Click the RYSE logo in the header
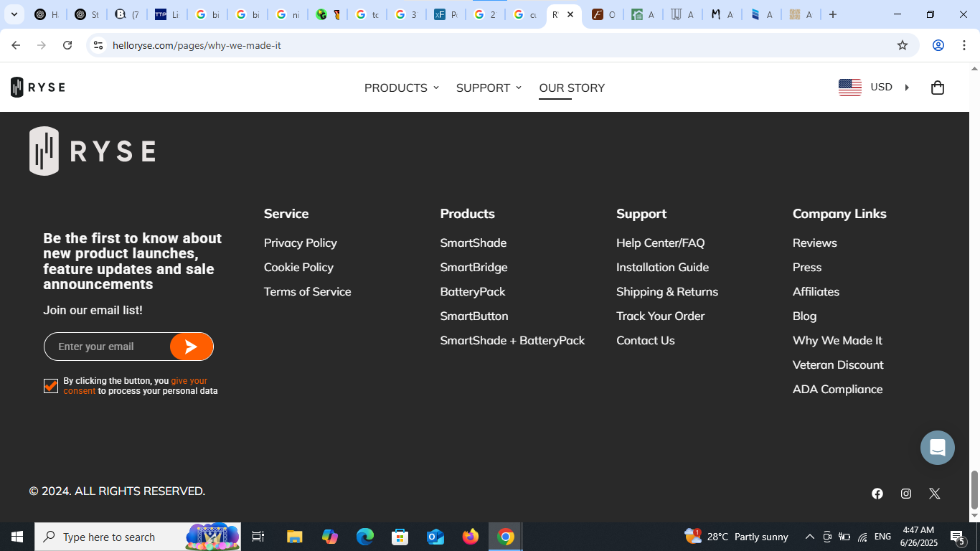Image resolution: width=980 pixels, height=551 pixels. (x=38, y=88)
